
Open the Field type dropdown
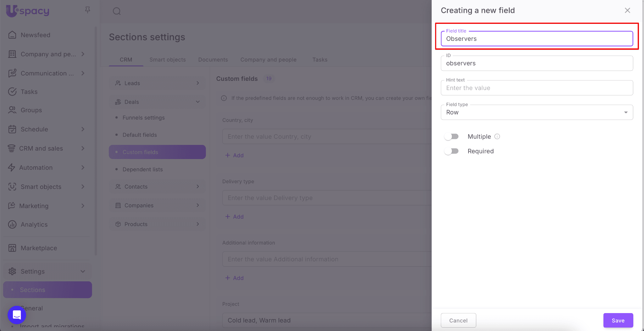[536, 113]
